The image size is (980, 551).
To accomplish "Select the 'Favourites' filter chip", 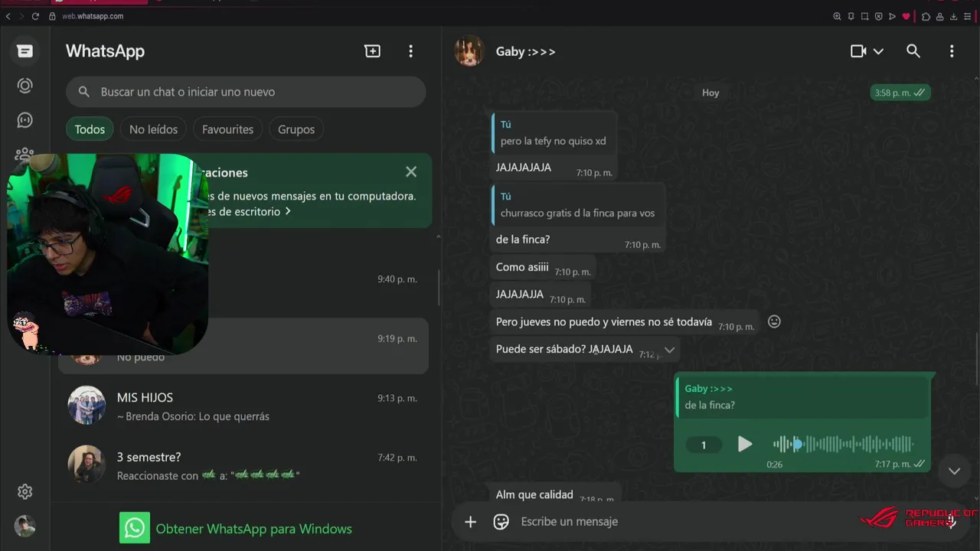I will point(227,129).
